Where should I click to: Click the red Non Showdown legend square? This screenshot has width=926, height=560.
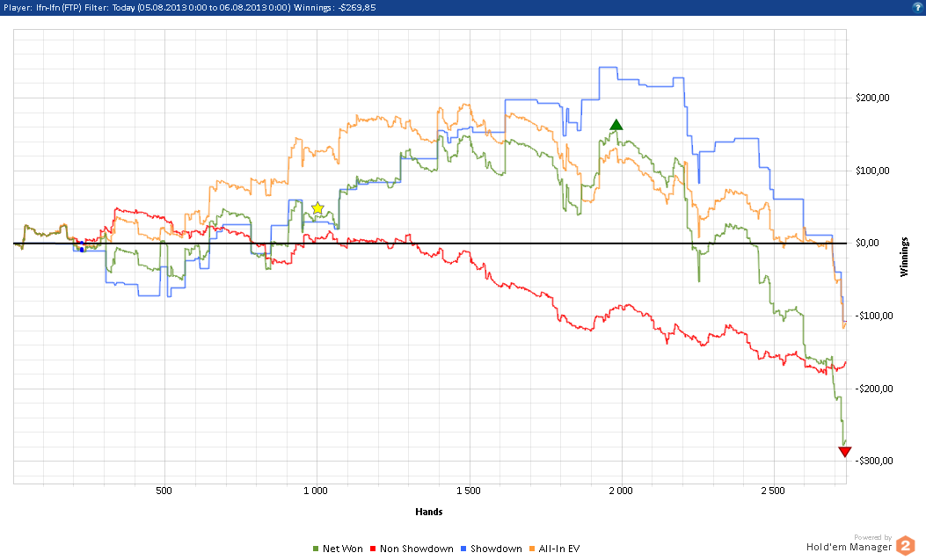(x=373, y=549)
